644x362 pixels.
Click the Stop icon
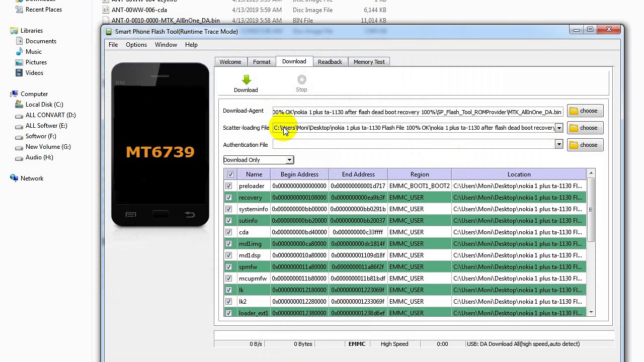pos(301,79)
